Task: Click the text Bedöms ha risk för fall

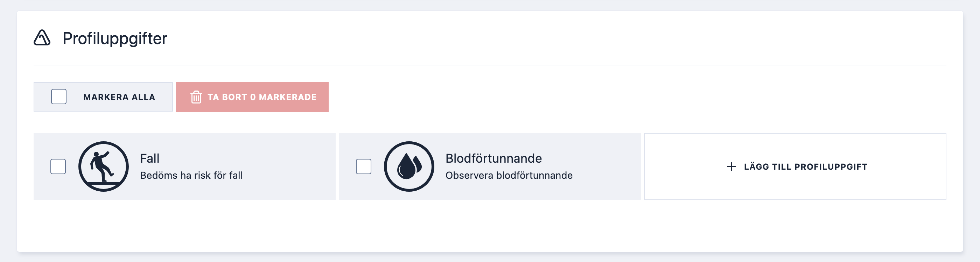Action: [x=191, y=175]
